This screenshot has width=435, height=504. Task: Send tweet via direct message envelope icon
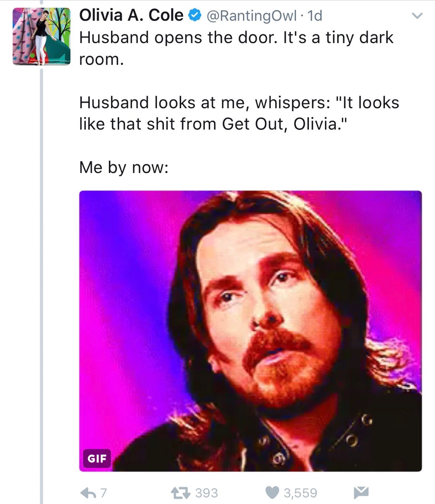coord(361,492)
